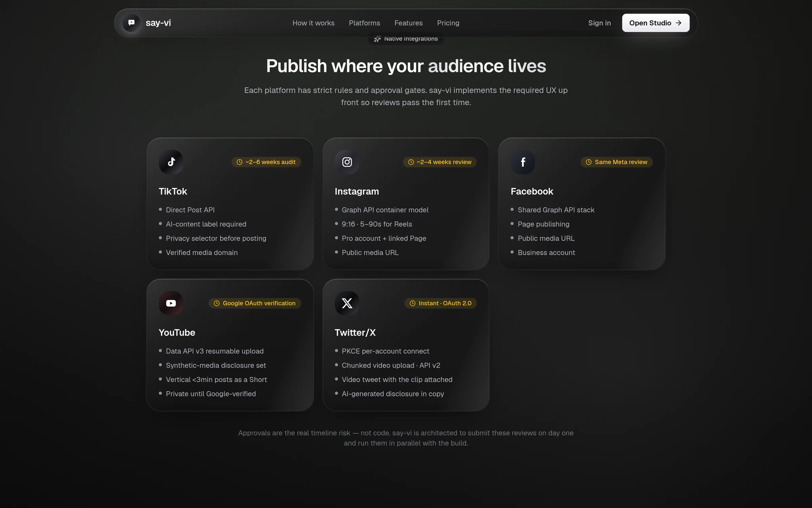This screenshot has height=508, width=812.
Task: Click clock icon in ~2–4 weeks review badge
Action: 411,162
